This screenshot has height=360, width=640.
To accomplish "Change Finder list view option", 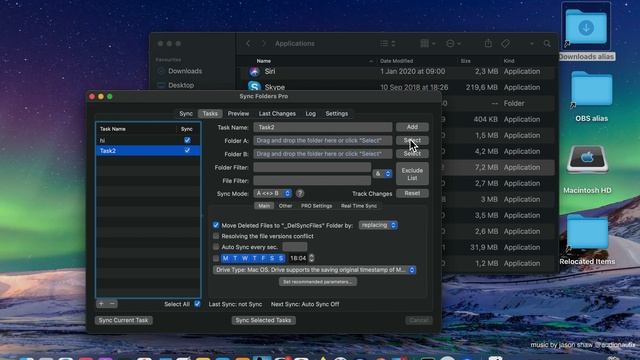I will point(387,44).
